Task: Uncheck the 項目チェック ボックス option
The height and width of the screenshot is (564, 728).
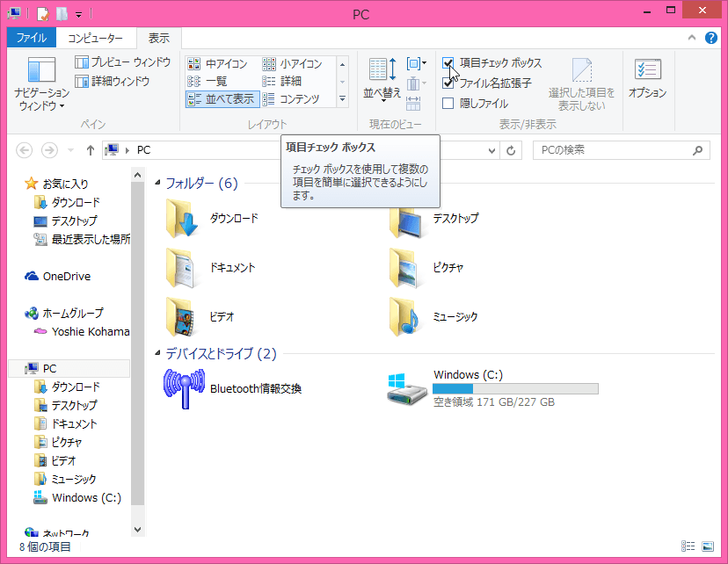Action: [x=448, y=63]
